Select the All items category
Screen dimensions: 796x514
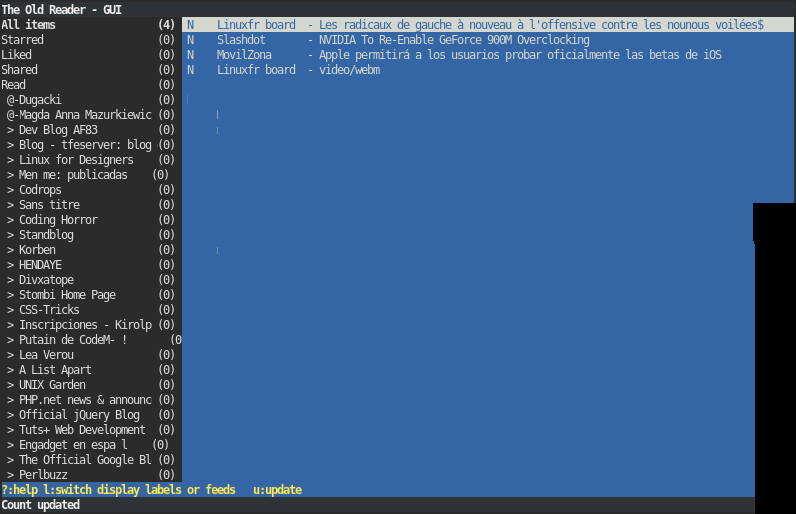click(90, 25)
